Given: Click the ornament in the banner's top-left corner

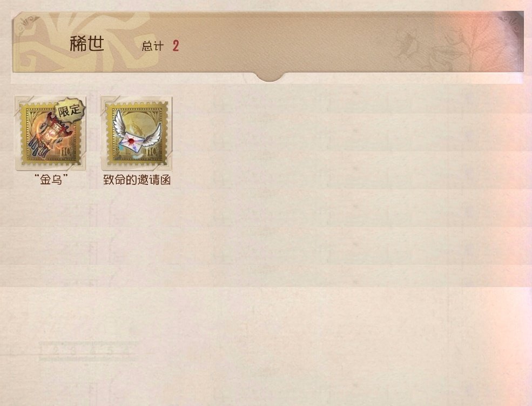Looking at the screenshot, I should coord(28,24).
